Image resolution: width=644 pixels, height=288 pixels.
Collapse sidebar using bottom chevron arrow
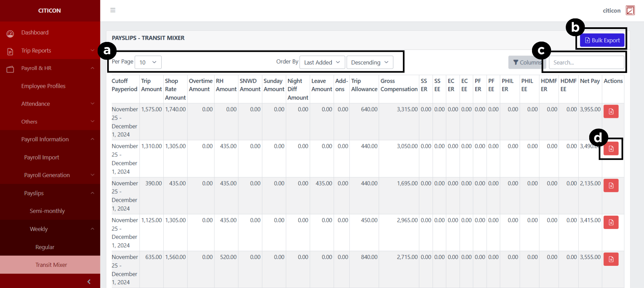pyautogui.click(x=89, y=282)
